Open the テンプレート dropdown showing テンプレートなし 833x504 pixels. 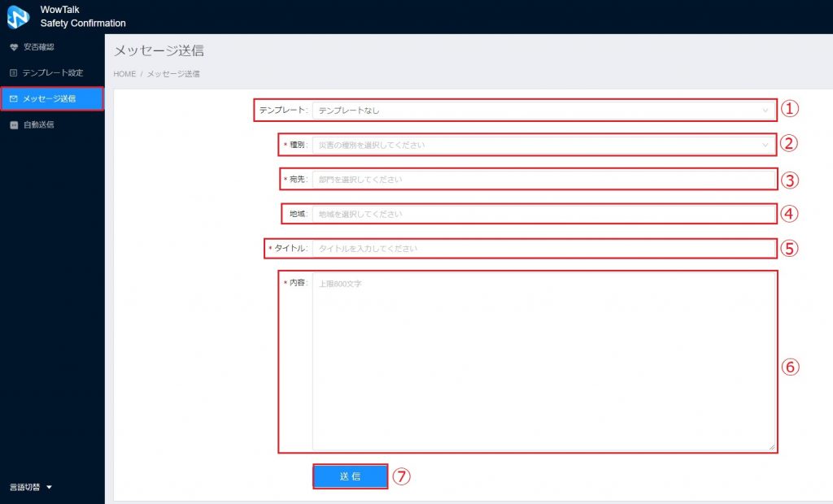pyautogui.click(x=543, y=111)
